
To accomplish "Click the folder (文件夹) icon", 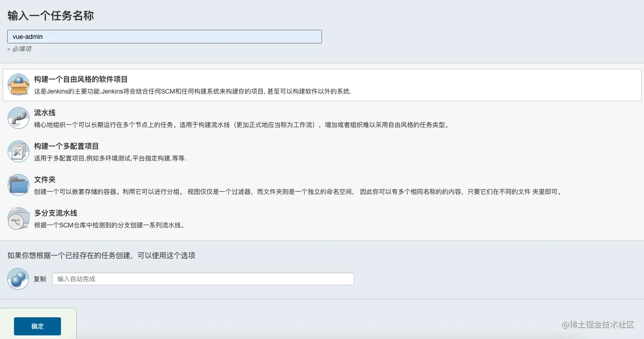I will [x=19, y=185].
